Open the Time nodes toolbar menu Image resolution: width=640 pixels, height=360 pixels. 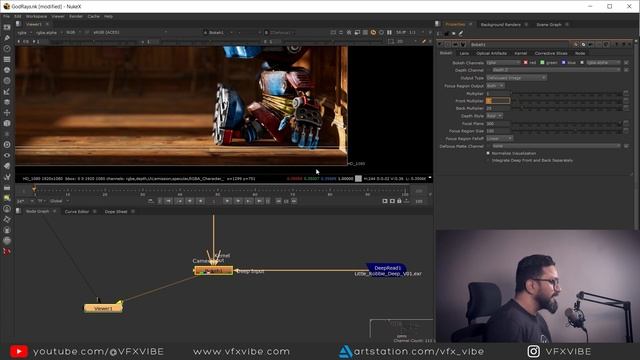click(x=7, y=49)
